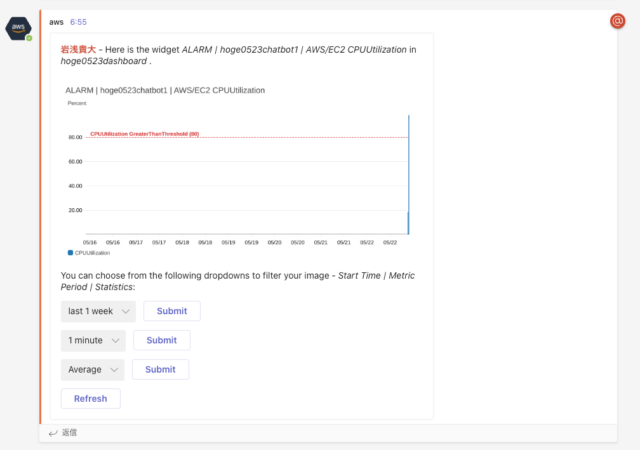Submit the '1 minute' period selection

[x=162, y=341]
